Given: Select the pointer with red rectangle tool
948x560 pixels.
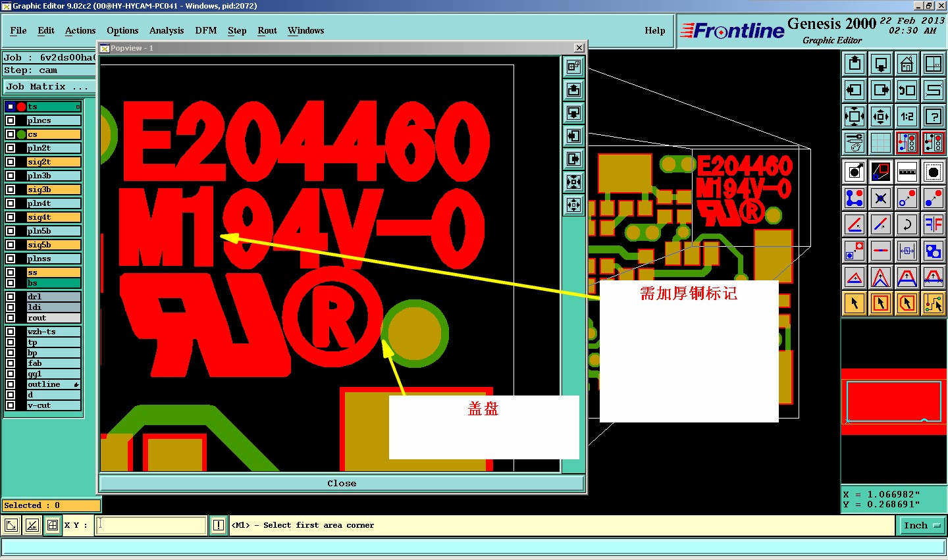Looking at the screenshot, I should click(x=881, y=303).
